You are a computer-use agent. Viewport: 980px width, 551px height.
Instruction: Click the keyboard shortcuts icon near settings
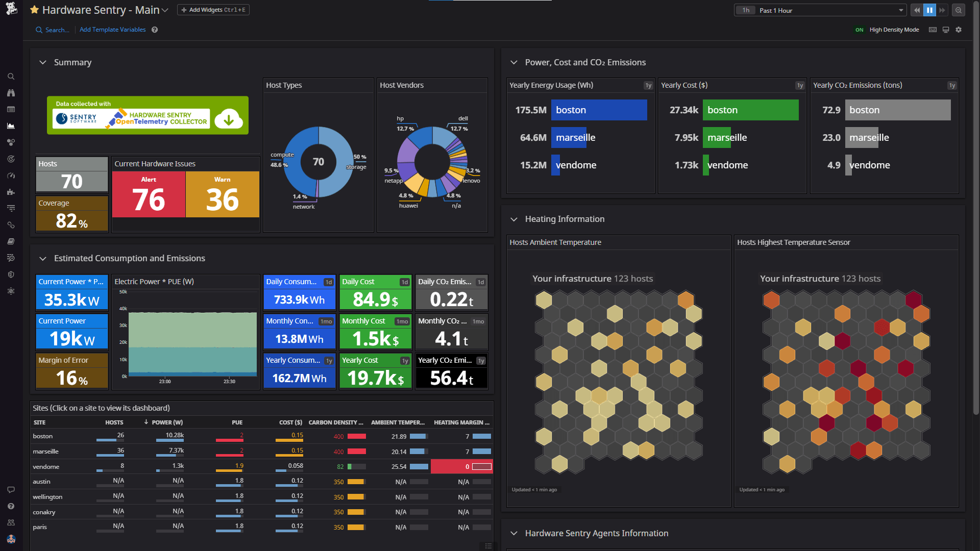[933, 30]
